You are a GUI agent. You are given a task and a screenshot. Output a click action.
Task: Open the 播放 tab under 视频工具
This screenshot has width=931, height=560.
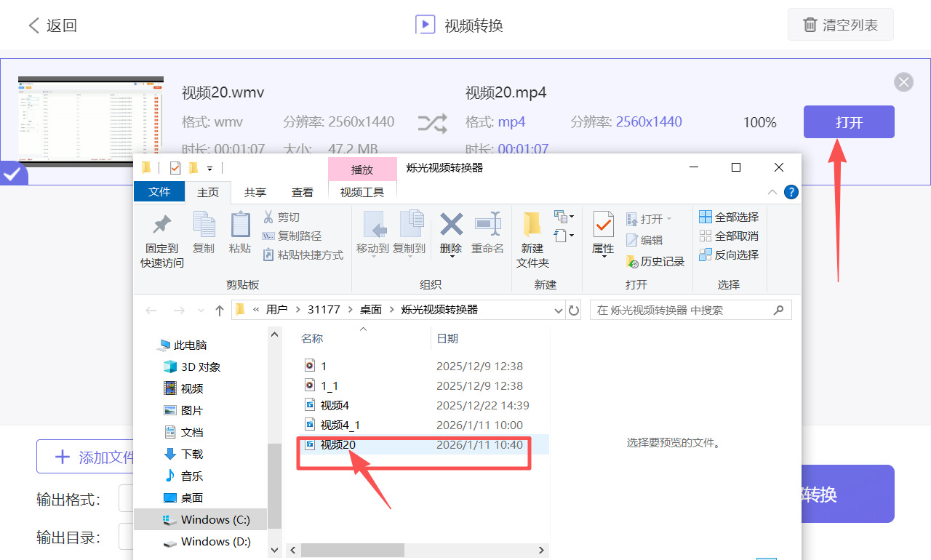361,169
